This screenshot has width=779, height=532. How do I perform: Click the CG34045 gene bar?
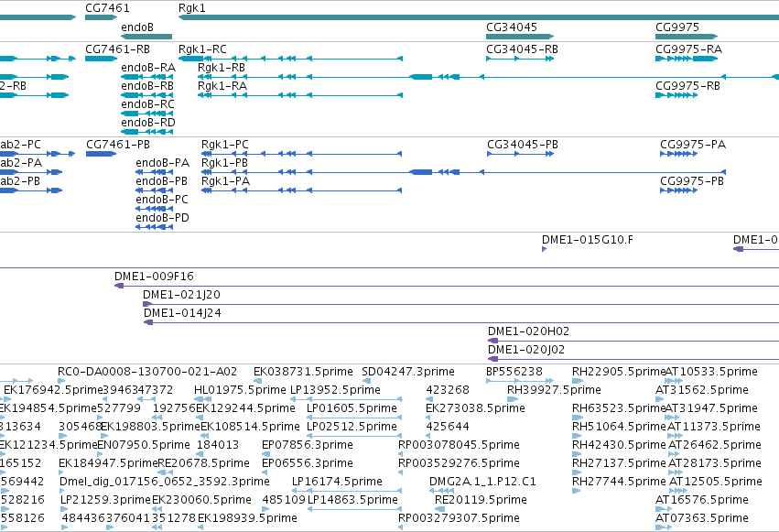coord(520,37)
